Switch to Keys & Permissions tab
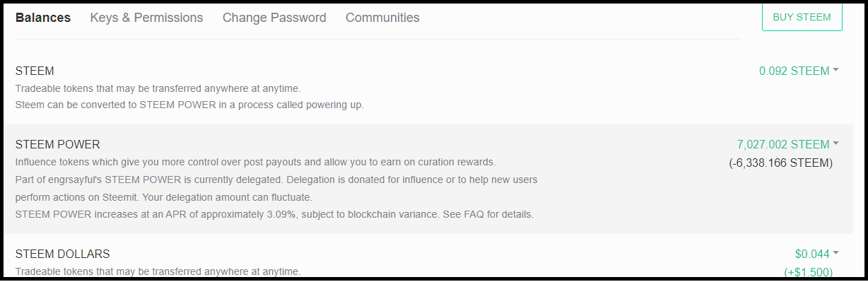This screenshot has width=868, height=282. tap(146, 18)
